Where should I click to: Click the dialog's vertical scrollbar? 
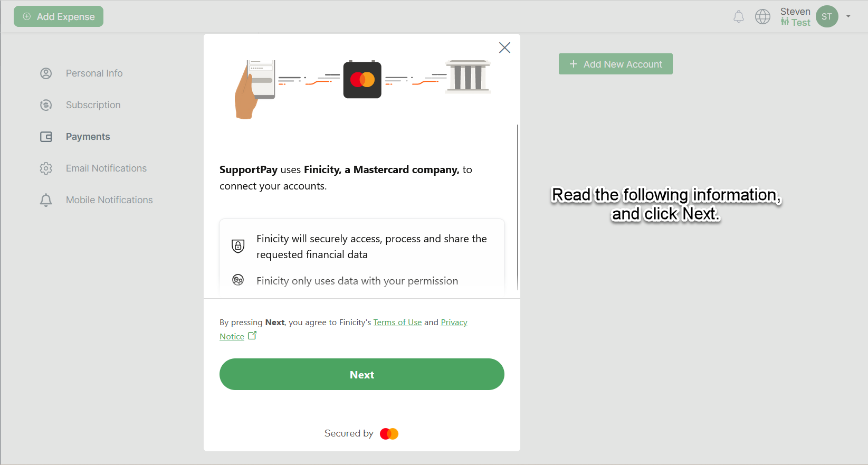click(x=518, y=206)
